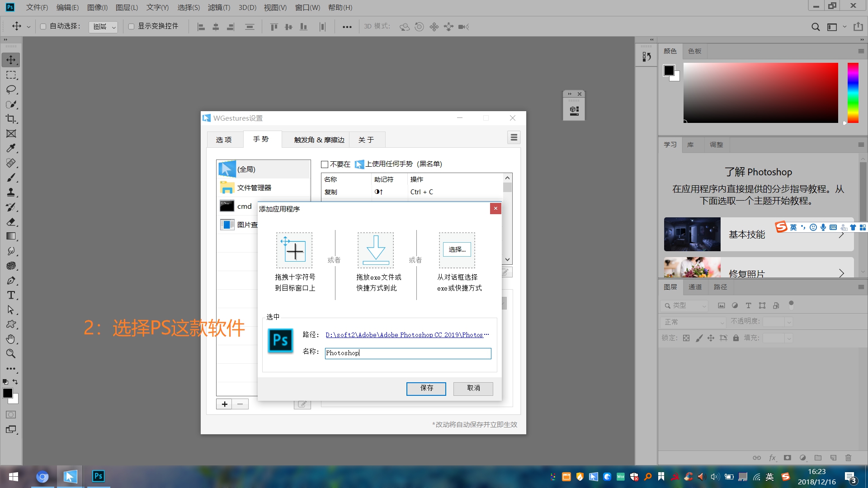The width and height of the screenshot is (868, 488).
Task: Toggle lock transparent pixels in Layers panel
Action: click(x=686, y=338)
